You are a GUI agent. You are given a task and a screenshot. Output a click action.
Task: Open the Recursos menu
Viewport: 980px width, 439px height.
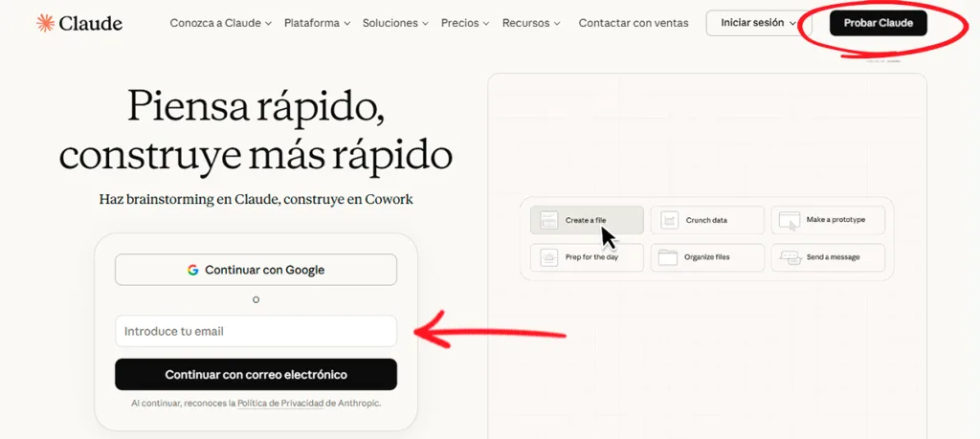pos(531,23)
